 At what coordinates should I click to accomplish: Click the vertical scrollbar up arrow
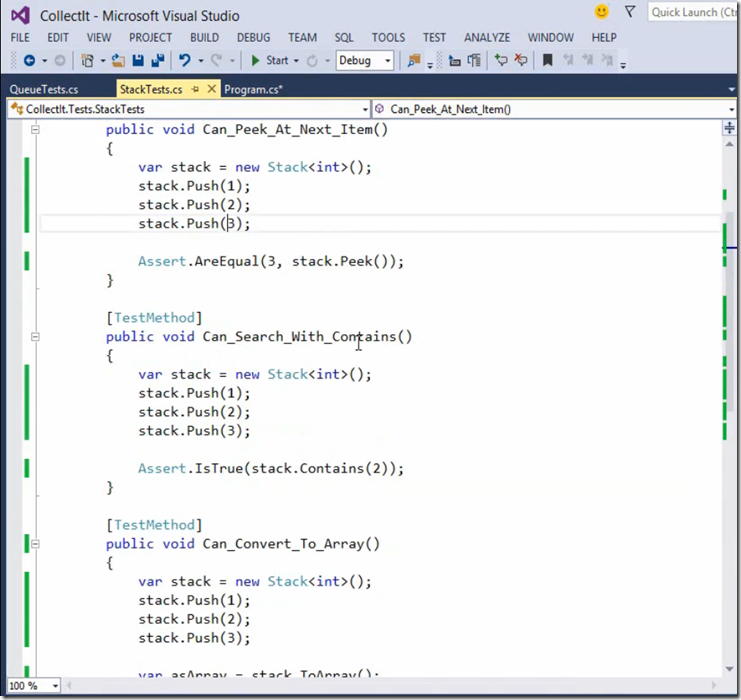[730, 145]
